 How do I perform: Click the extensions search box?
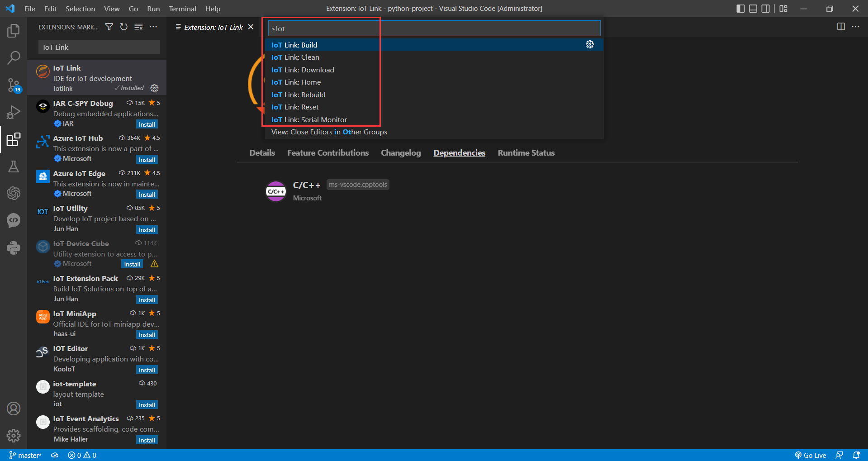tap(99, 47)
